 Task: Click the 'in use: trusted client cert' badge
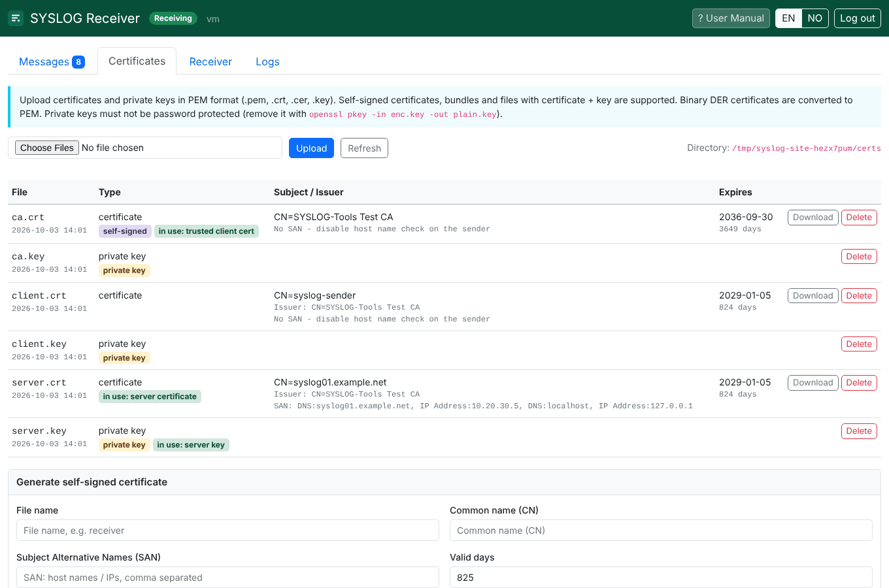[206, 231]
